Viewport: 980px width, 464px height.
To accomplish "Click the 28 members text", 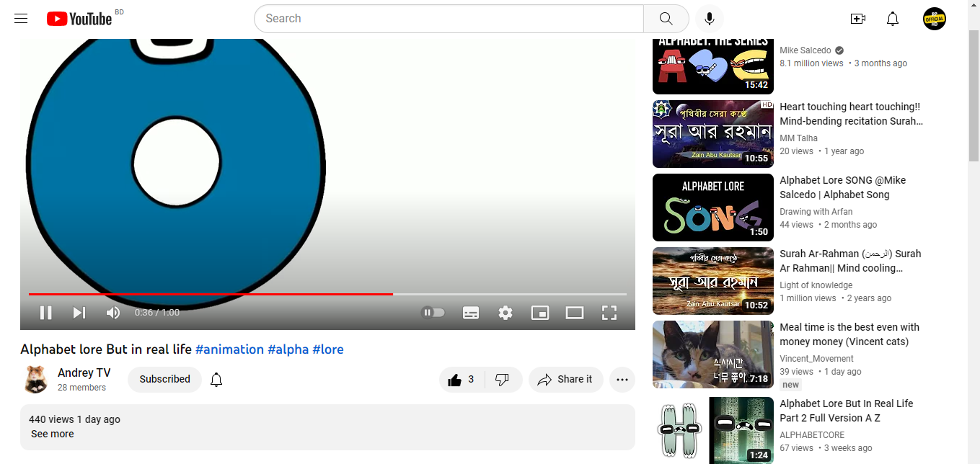I will click(81, 388).
